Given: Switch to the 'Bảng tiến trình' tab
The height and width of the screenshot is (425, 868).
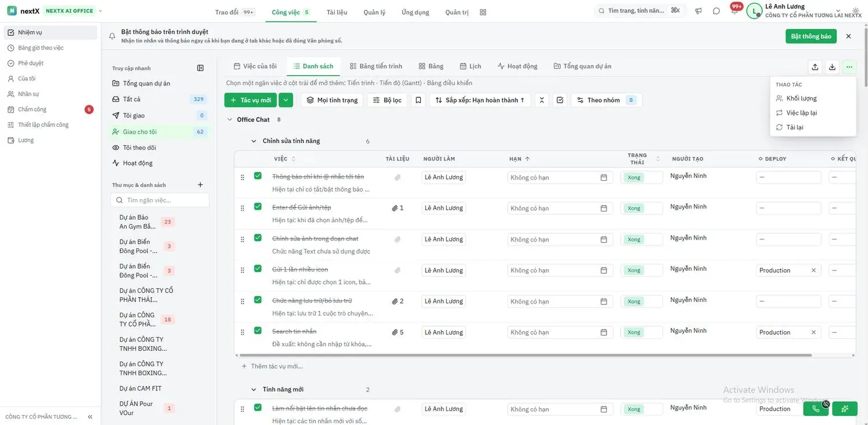Looking at the screenshot, I should click(x=376, y=66).
